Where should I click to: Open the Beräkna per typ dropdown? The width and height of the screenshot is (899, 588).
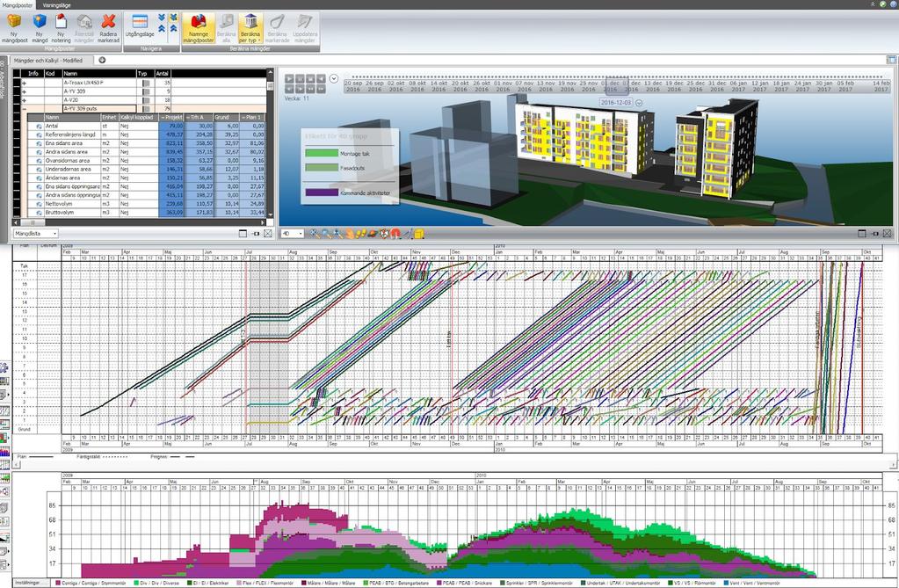click(x=250, y=29)
